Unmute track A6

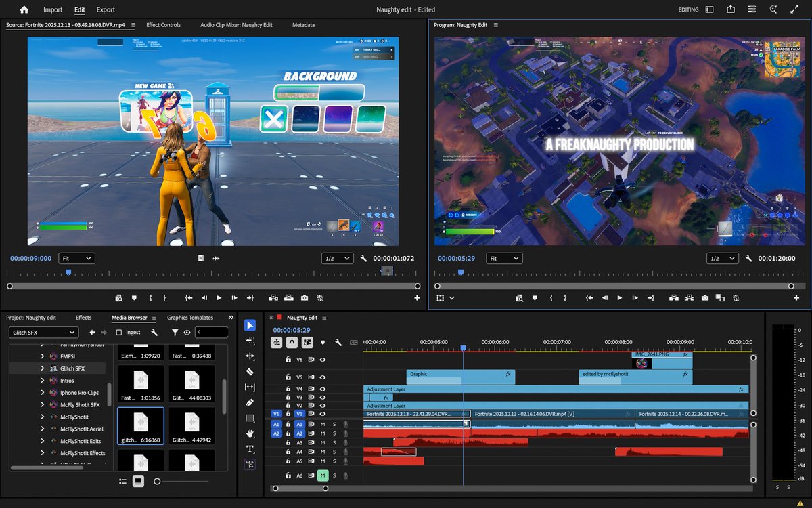click(323, 475)
